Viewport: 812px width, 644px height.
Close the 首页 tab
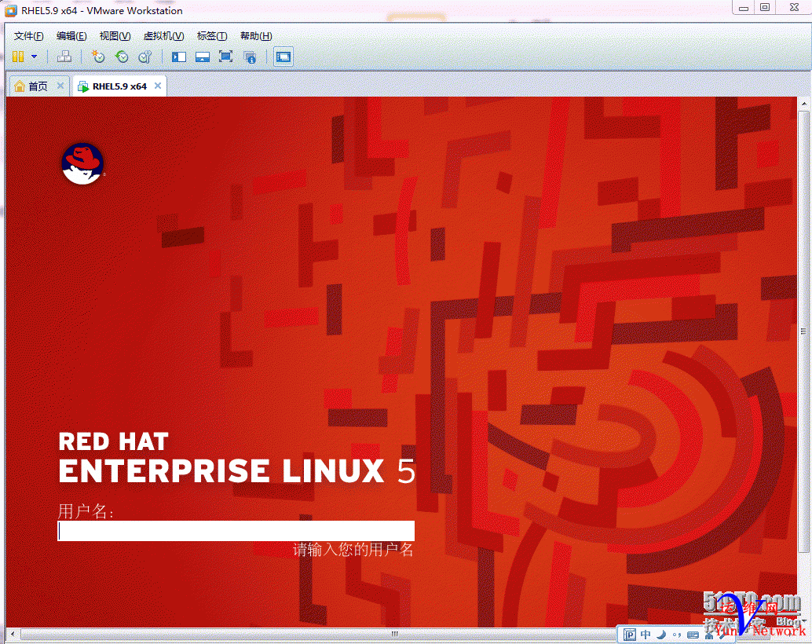coord(60,86)
